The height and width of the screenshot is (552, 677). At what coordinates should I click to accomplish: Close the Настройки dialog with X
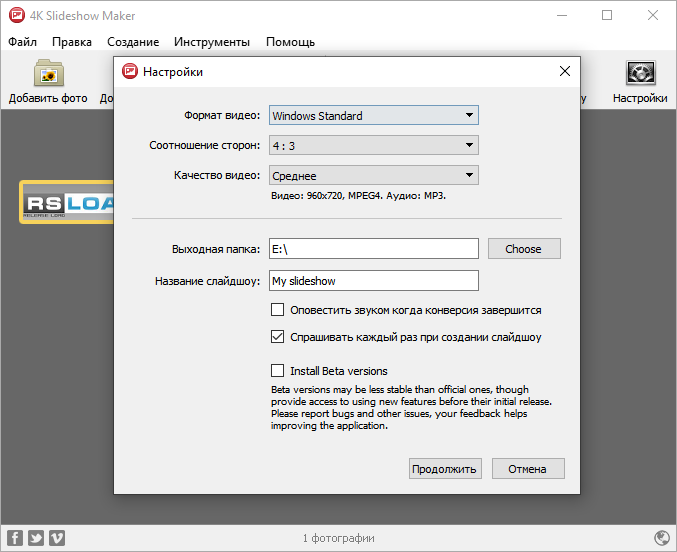click(565, 71)
